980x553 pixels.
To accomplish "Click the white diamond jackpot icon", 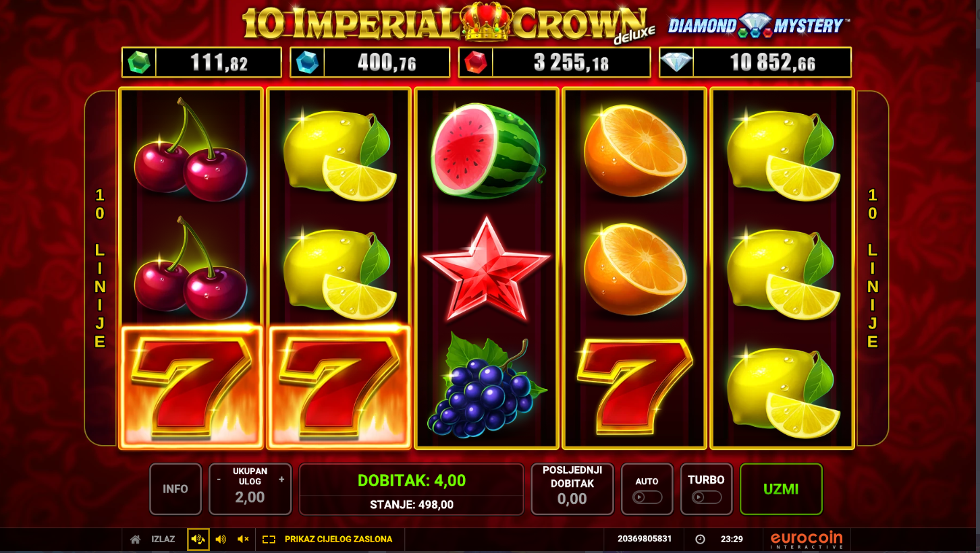I will [x=676, y=63].
